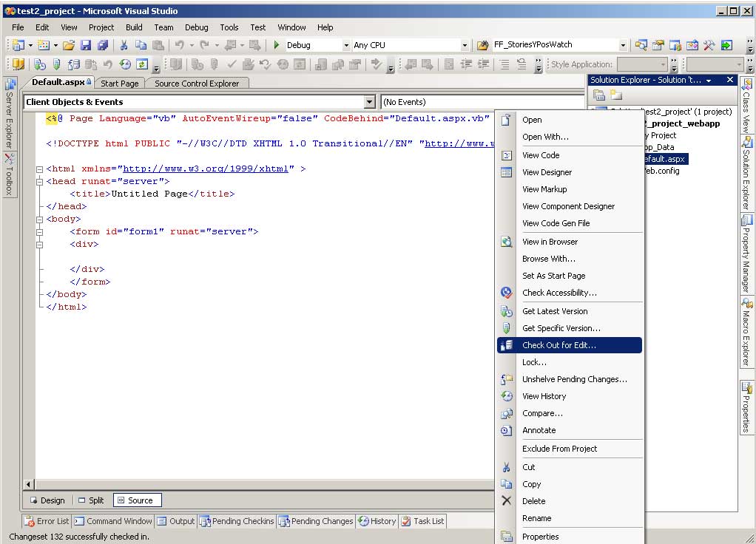The width and height of the screenshot is (756, 544).
Task: Collapse the html element outline node
Action: (39, 169)
